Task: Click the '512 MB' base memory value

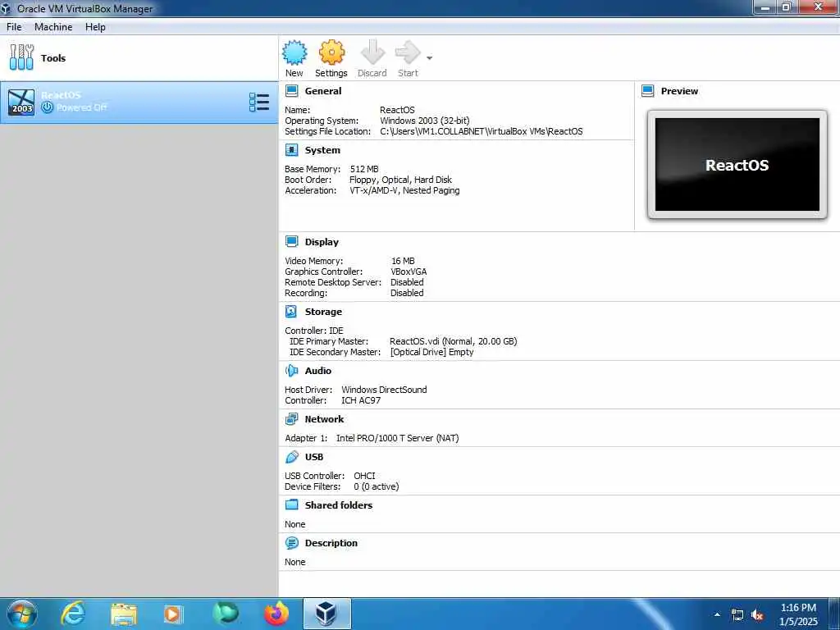Action: (364, 169)
